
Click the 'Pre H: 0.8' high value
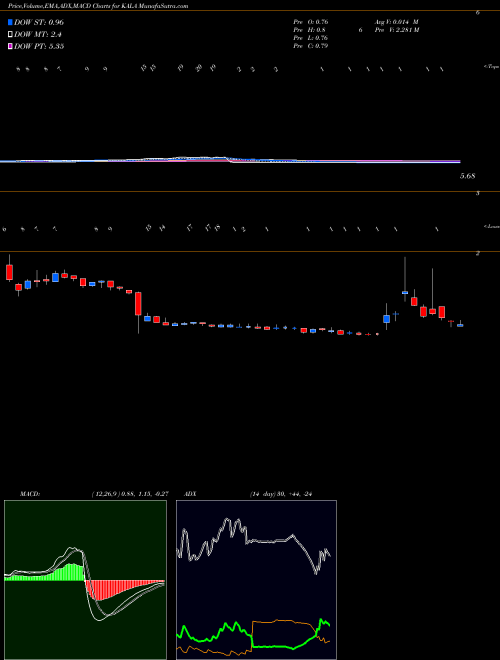coord(309,30)
